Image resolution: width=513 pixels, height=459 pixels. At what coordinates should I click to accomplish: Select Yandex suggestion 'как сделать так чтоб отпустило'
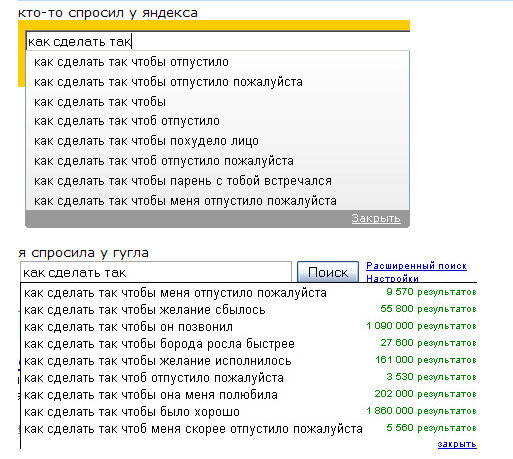coord(218,121)
